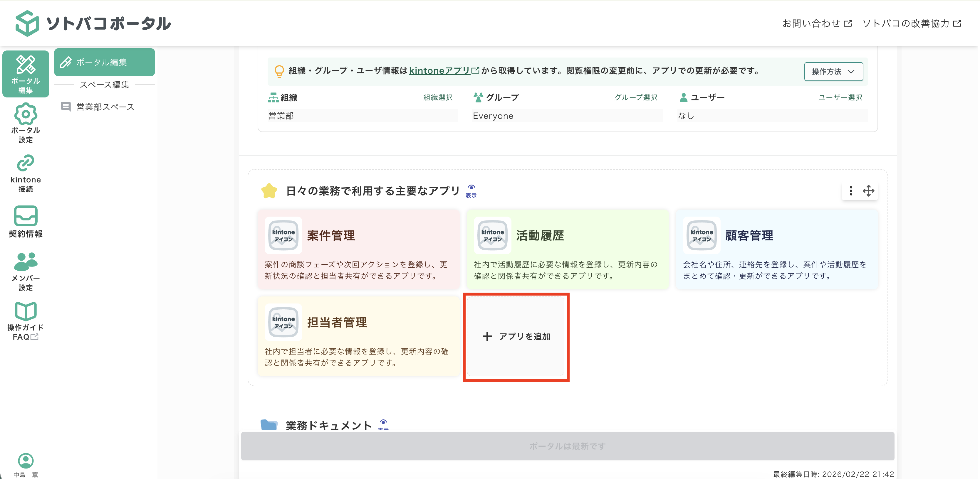Open the kintoneアプリ link in the notice
The image size is (980, 479).
point(441,70)
